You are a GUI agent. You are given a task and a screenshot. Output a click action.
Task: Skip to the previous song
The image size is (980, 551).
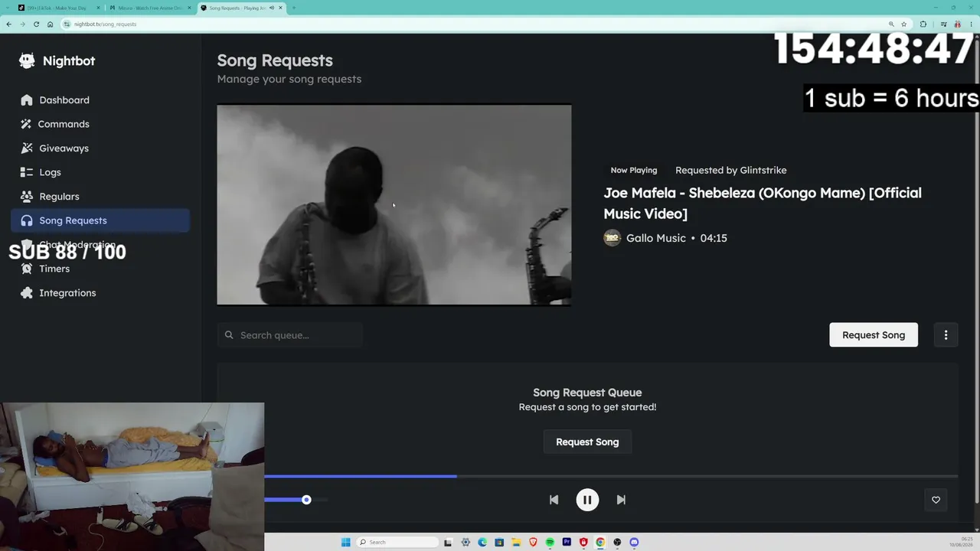[x=554, y=500]
